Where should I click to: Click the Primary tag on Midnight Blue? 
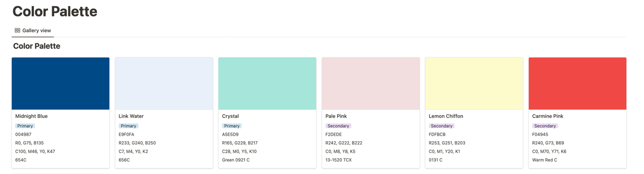(25, 126)
